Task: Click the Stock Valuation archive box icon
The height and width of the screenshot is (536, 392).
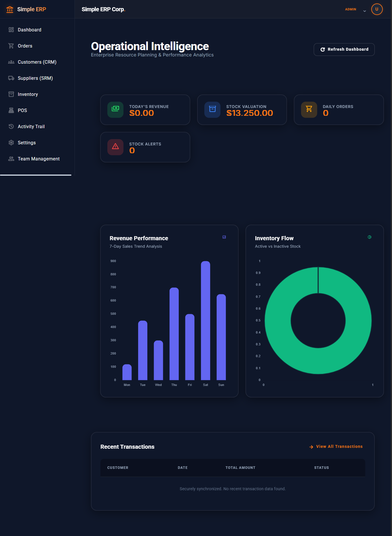Action: coord(212,109)
